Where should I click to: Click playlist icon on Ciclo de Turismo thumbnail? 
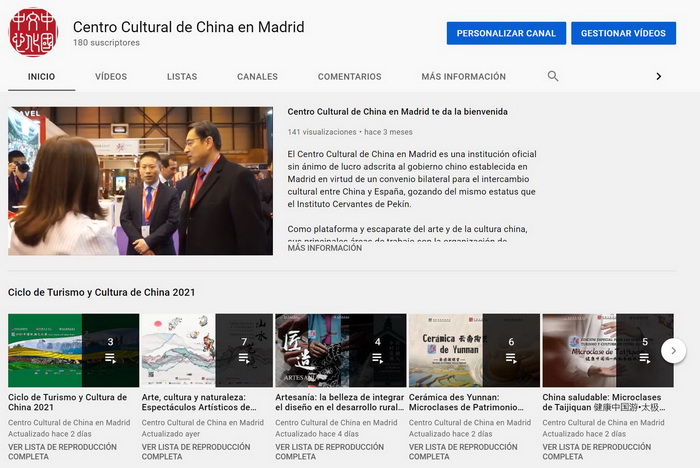tap(110, 358)
